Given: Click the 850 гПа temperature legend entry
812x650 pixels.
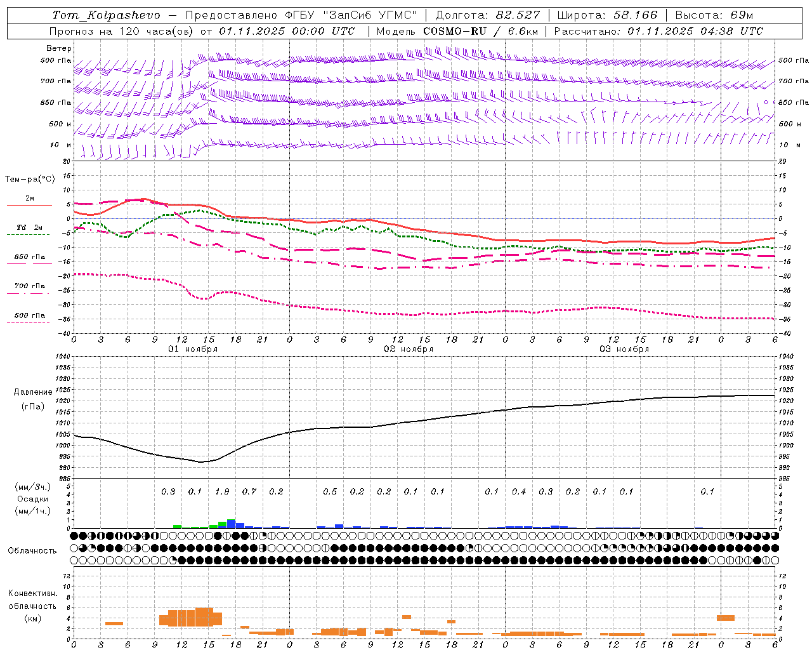Looking at the screenshot, I should click(x=30, y=257).
